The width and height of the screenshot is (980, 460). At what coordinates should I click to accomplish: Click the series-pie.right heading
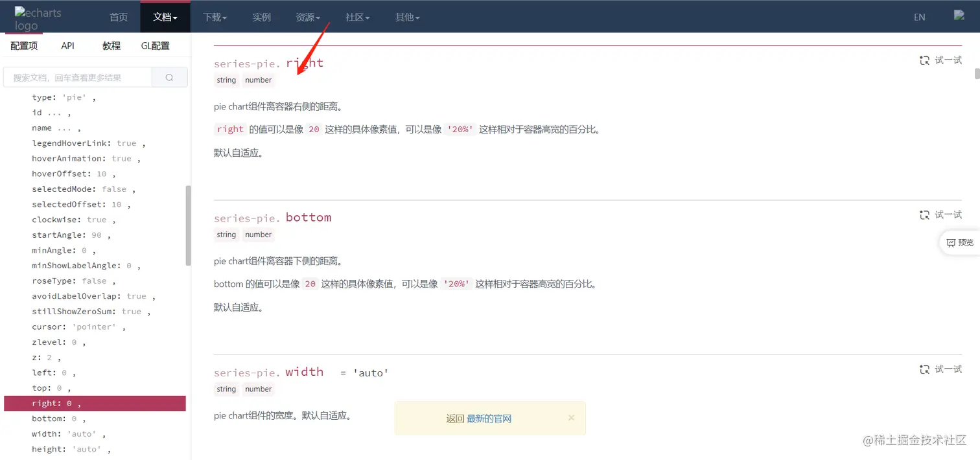click(269, 63)
